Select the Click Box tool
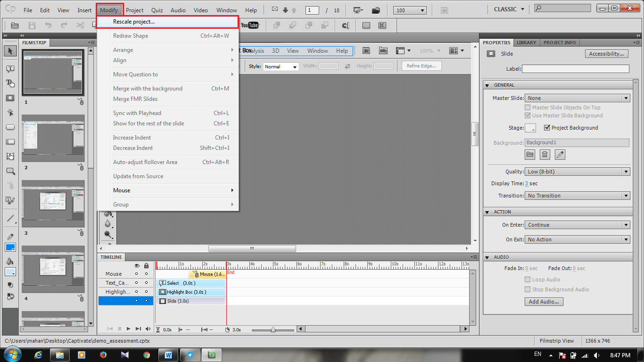The height and width of the screenshot is (362, 644). [x=10, y=113]
